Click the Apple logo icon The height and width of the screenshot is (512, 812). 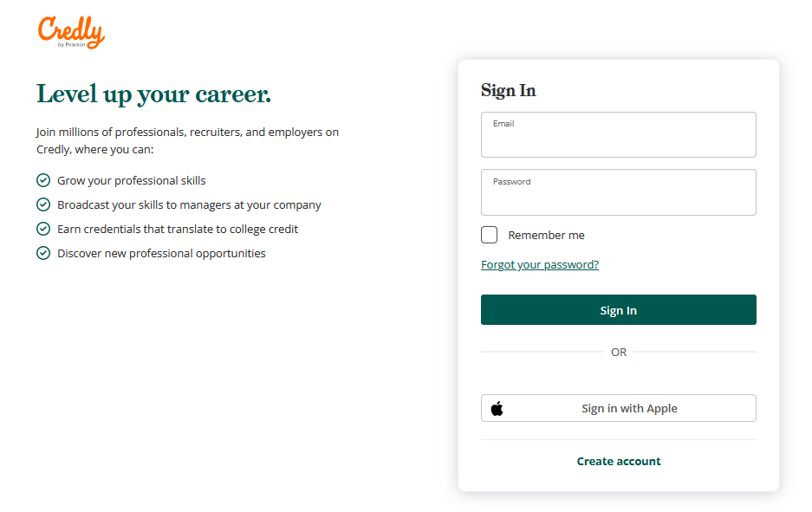click(x=497, y=408)
